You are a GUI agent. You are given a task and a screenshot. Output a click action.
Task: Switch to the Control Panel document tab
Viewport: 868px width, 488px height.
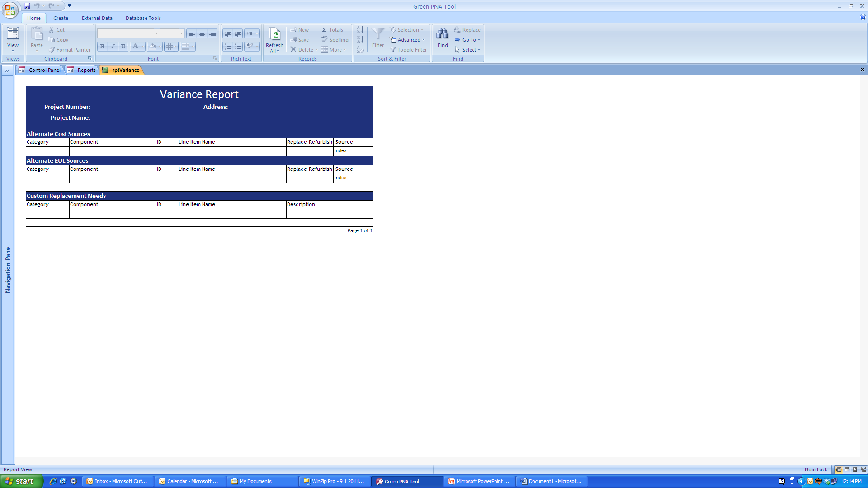click(x=40, y=70)
